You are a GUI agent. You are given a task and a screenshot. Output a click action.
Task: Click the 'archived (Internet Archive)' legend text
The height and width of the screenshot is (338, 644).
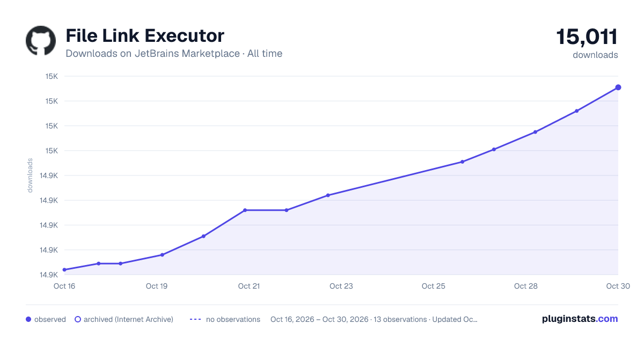tap(128, 319)
